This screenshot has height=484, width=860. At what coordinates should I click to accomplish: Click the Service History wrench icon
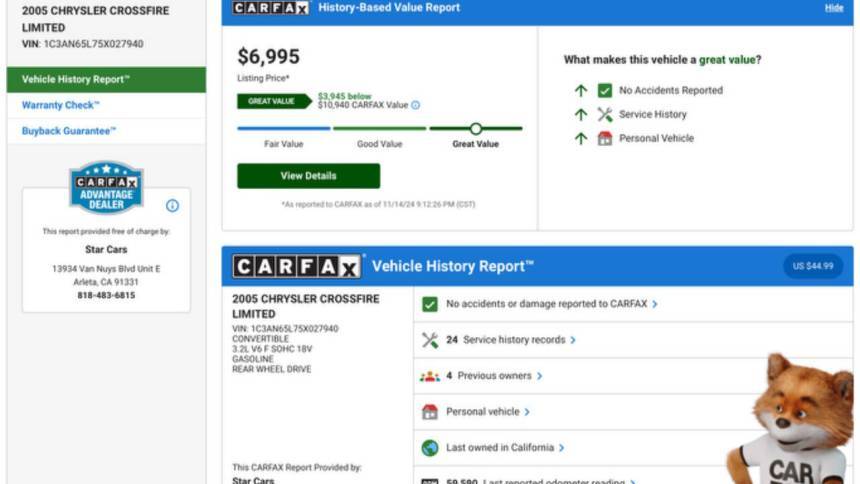coord(604,114)
